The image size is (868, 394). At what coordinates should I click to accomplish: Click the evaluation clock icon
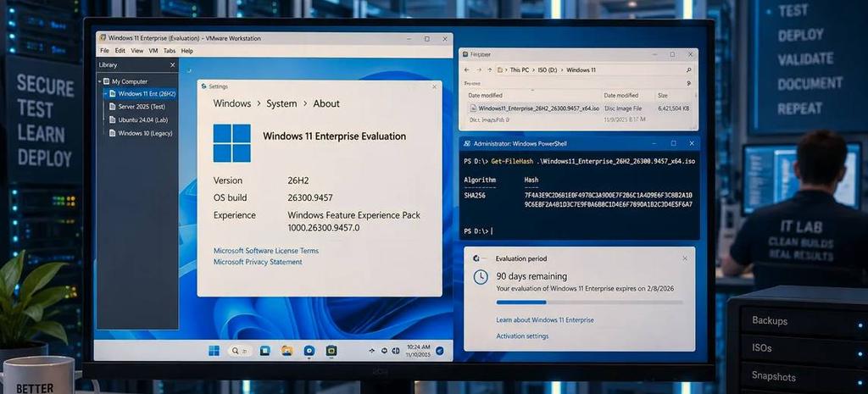coord(481,277)
